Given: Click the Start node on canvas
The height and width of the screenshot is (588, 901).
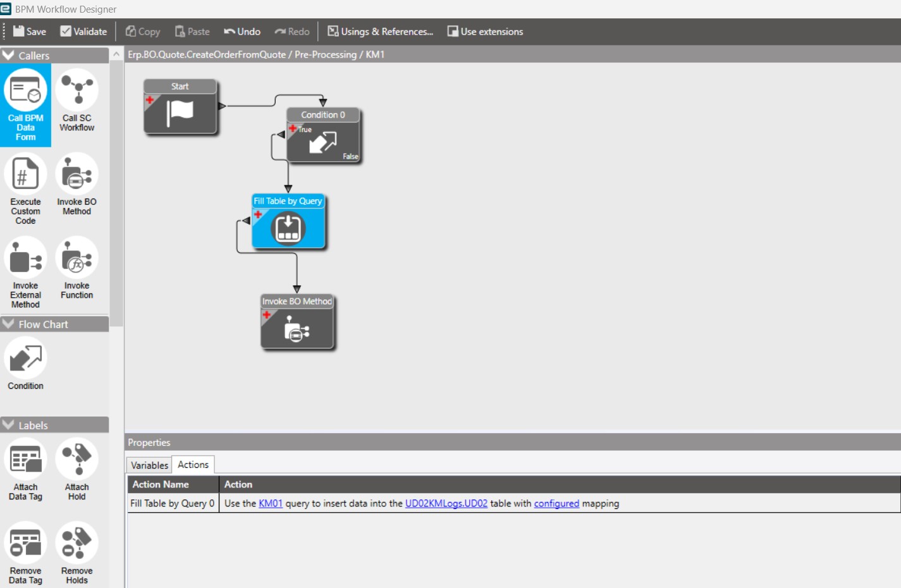Looking at the screenshot, I should (x=180, y=106).
